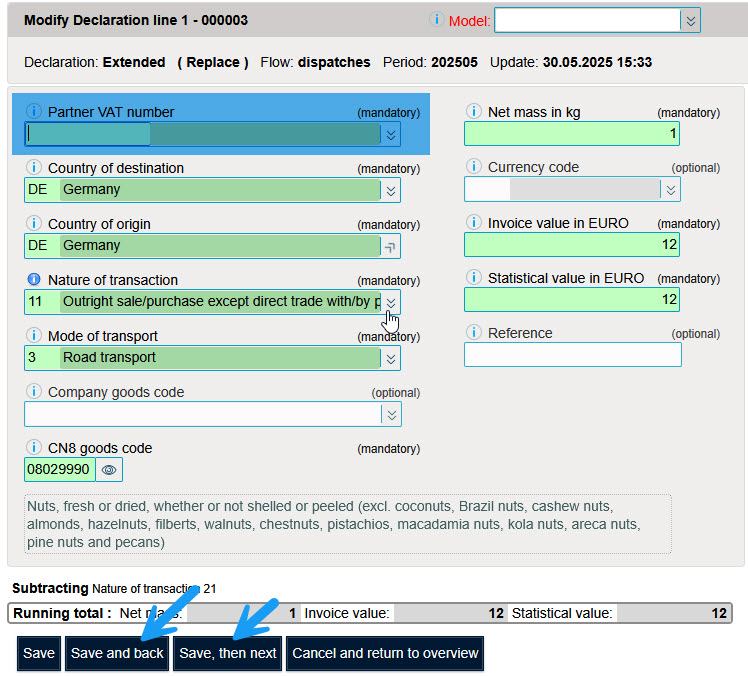Expand Nature of transaction dropdown
This screenshot has height=676, width=748.
(391, 303)
